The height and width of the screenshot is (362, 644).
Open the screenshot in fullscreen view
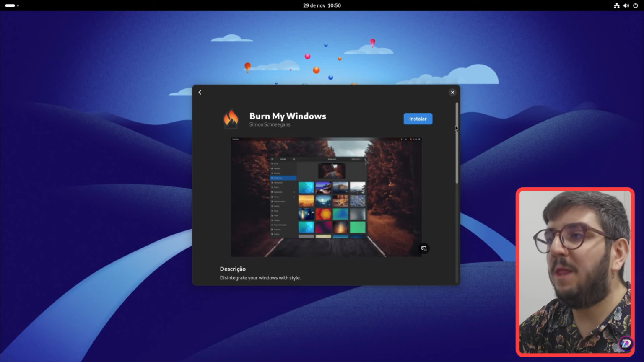coord(423,248)
